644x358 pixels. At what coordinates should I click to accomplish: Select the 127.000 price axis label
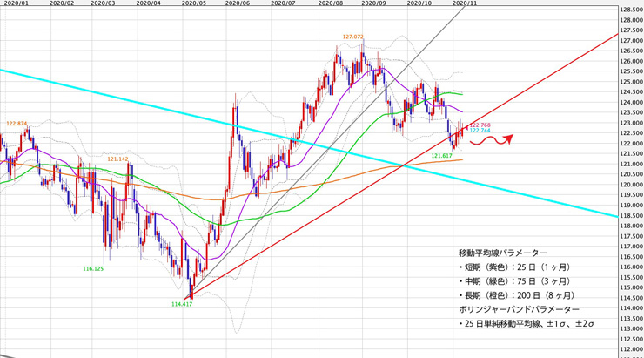[x=632, y=41]
